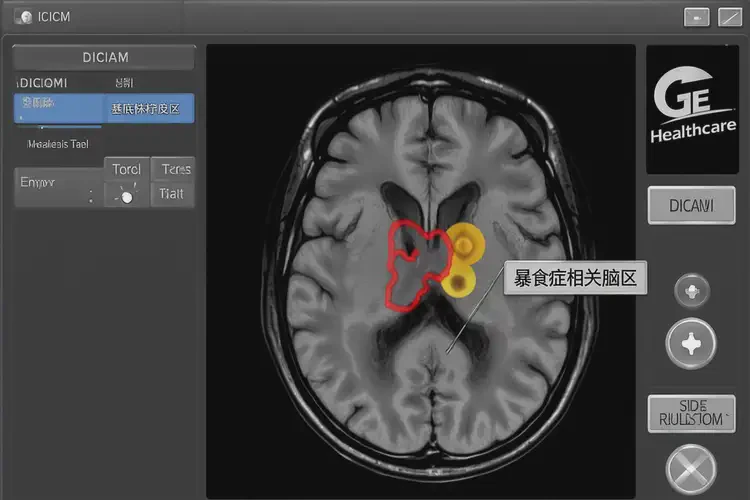Select the Tares tab
Image resolution: width=750 pixels, height=500 pixels.
pyautogui.click(x=174, y=169)
